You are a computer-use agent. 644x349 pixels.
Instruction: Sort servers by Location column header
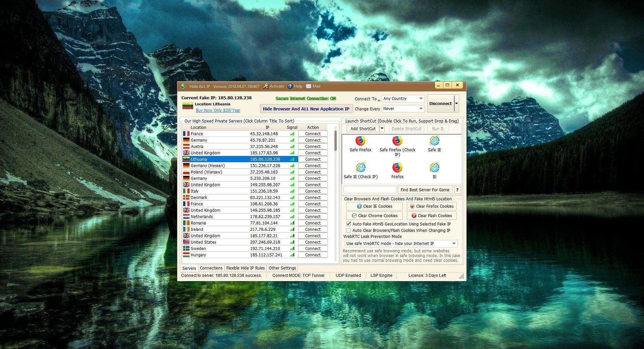(199, 128)
